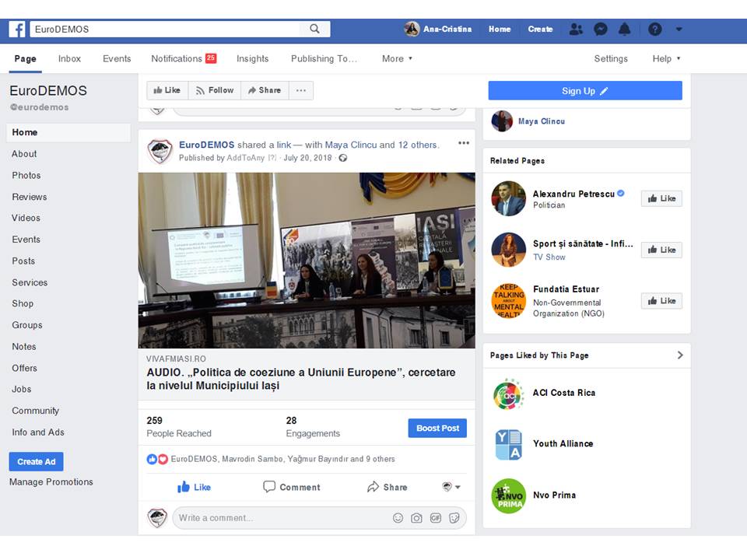Click the Follow button
Viewport: 747px width, 560px height.
[x=215, y=90]
